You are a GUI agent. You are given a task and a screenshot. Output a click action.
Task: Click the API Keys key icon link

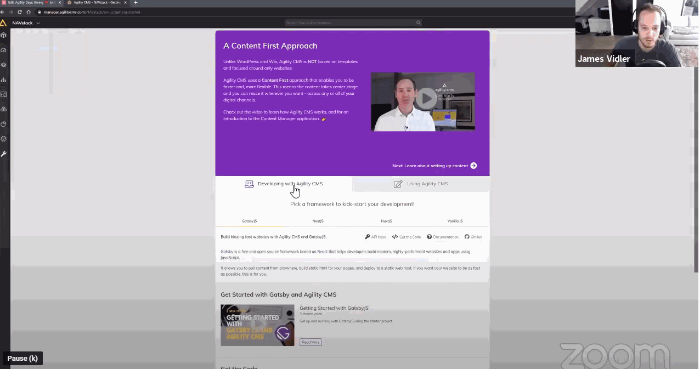[375, 237]
